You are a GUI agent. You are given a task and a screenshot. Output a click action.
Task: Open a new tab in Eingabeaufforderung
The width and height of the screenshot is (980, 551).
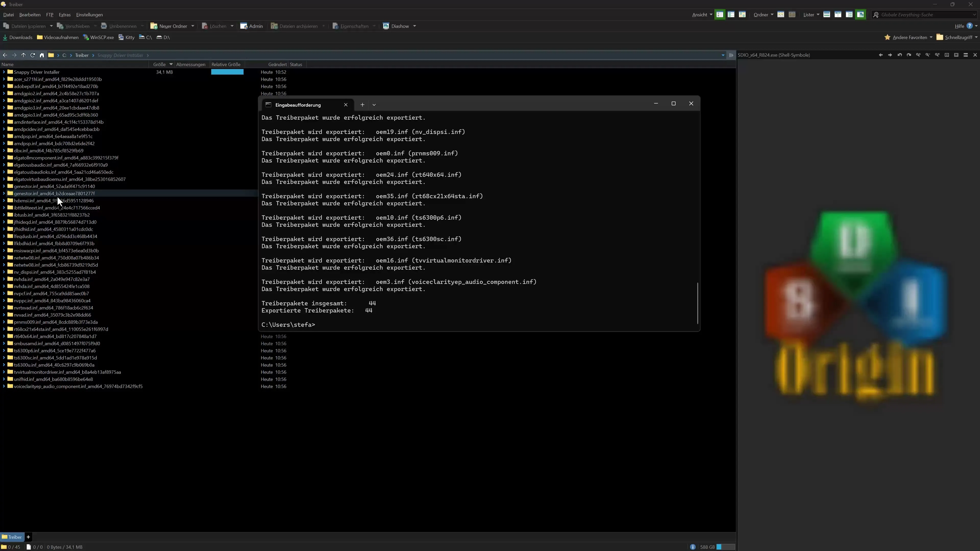[362, 105]
